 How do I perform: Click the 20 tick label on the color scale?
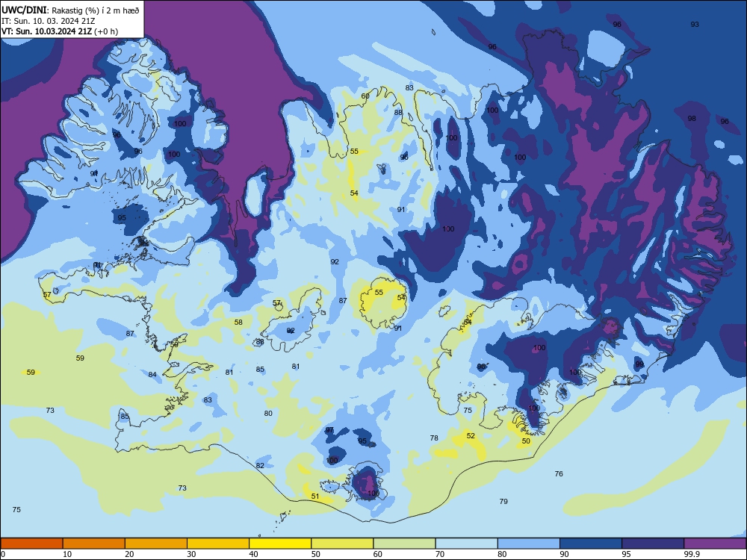click(129, 554)
